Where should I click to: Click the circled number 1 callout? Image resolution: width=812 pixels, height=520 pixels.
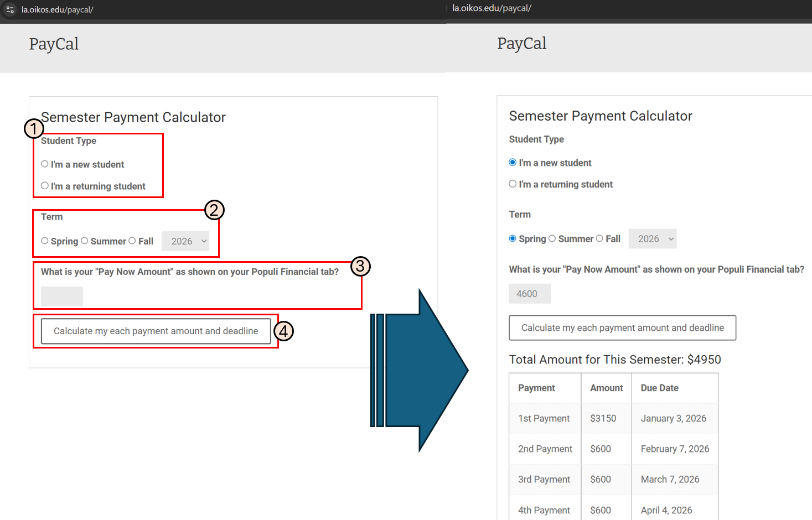[x=34, y=129]
